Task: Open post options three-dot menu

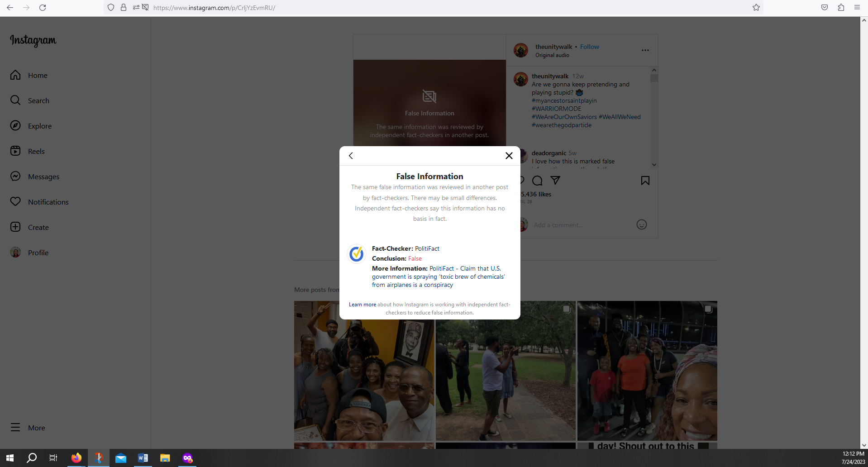Action: point(645,50)
